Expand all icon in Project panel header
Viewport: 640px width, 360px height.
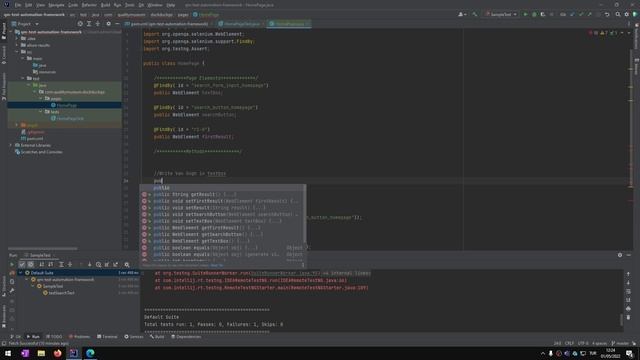[x=89, y=24]
